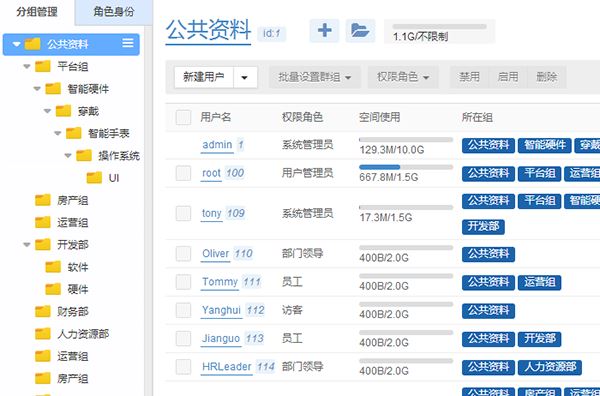The height and width of the screenshot is (396, 600).
Task: Open the root user link
Action: 211,173
